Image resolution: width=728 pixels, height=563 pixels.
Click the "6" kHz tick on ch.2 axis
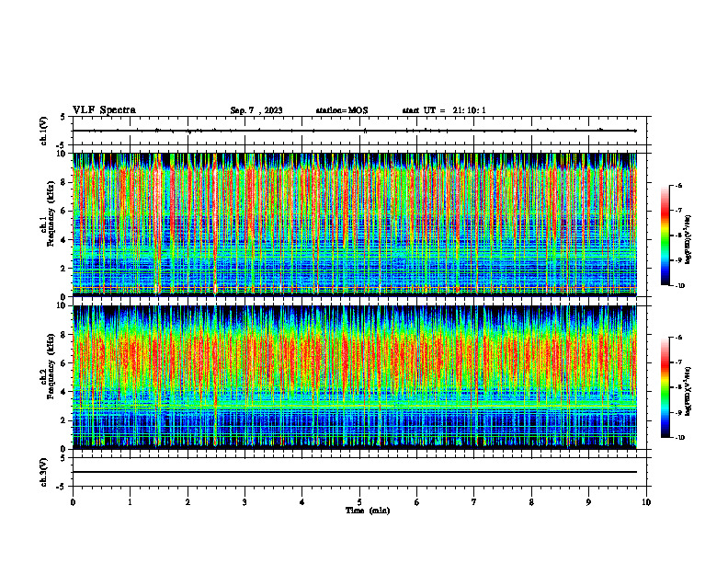pos(64,363)
